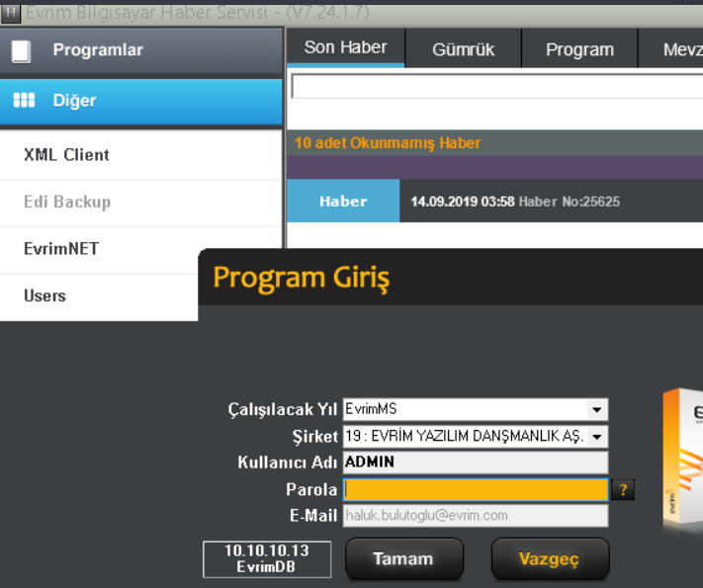Click the Parola label
703x588 pixels.
311,489
